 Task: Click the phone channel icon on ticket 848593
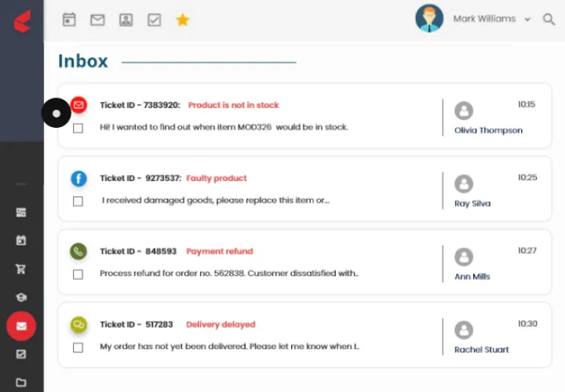[78, 251]
